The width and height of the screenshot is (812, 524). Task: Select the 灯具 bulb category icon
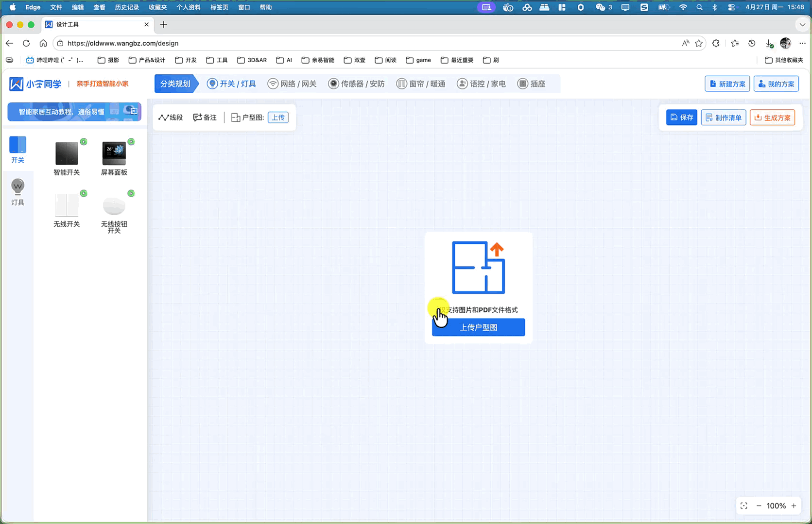click(17, 187)
